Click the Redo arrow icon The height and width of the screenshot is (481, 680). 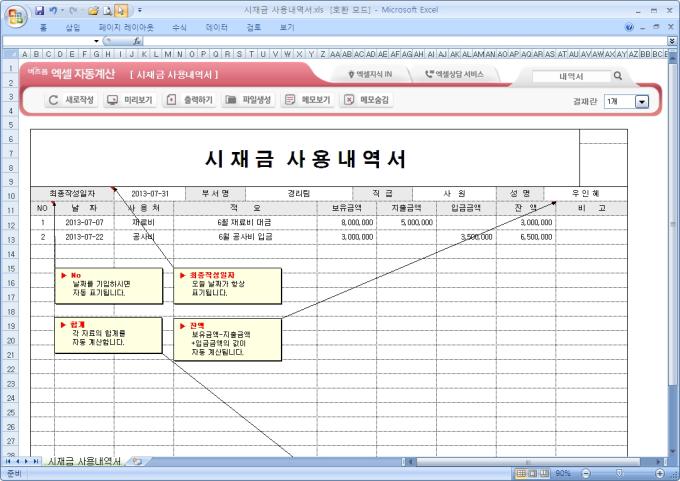[73, 10]
